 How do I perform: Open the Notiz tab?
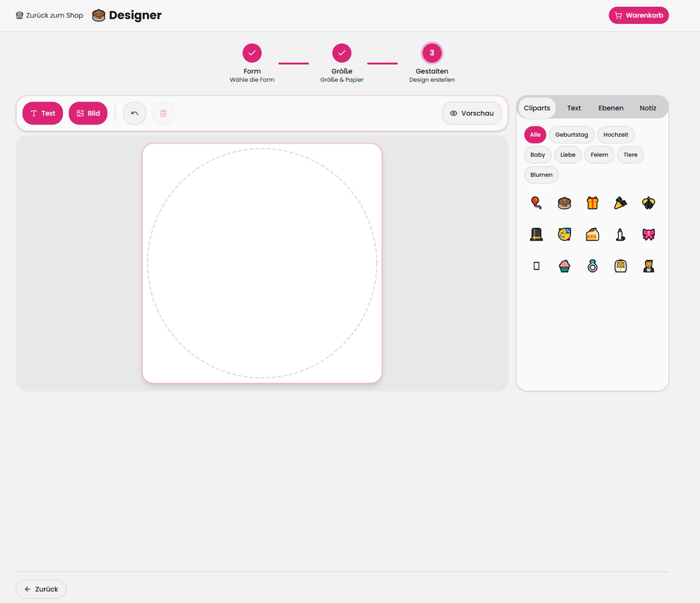(647, 108)
